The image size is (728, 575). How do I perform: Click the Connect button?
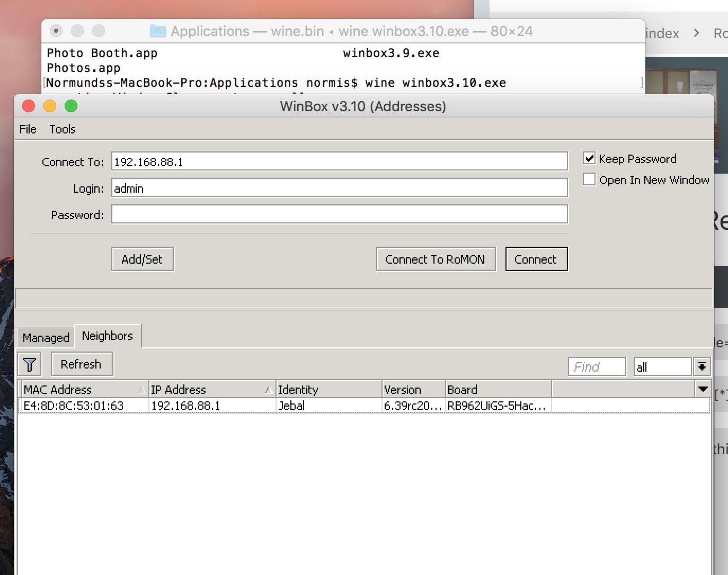536,259
